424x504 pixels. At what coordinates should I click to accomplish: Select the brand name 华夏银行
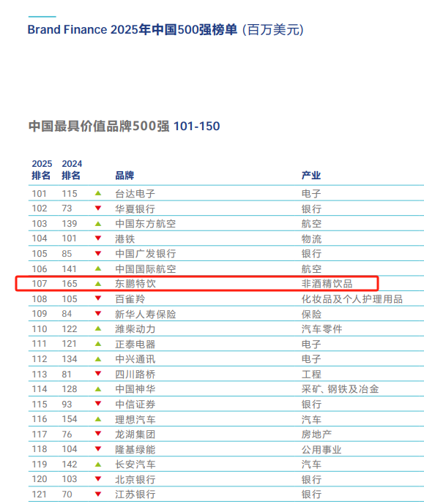point(135,208)
